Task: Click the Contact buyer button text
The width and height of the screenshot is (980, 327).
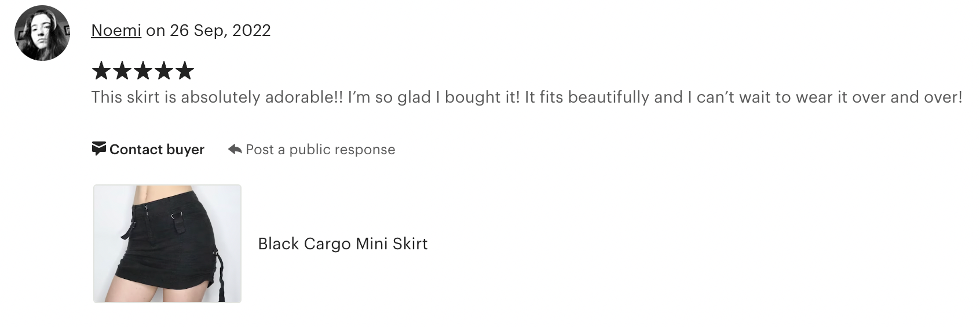Action: [x=156, y=150]
